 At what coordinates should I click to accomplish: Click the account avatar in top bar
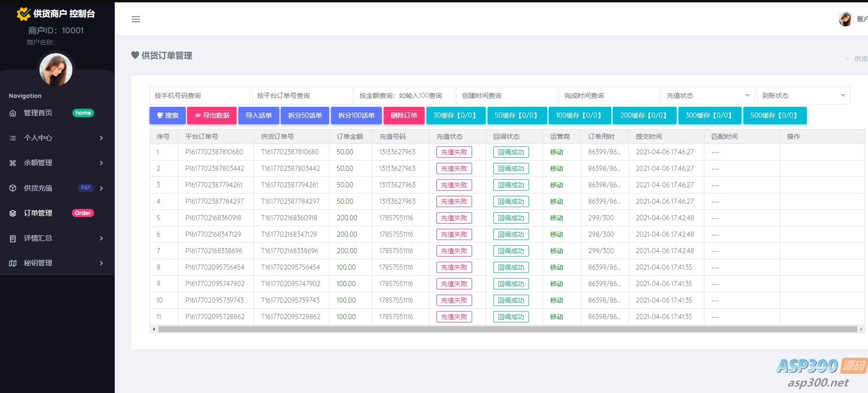point(845,19)
